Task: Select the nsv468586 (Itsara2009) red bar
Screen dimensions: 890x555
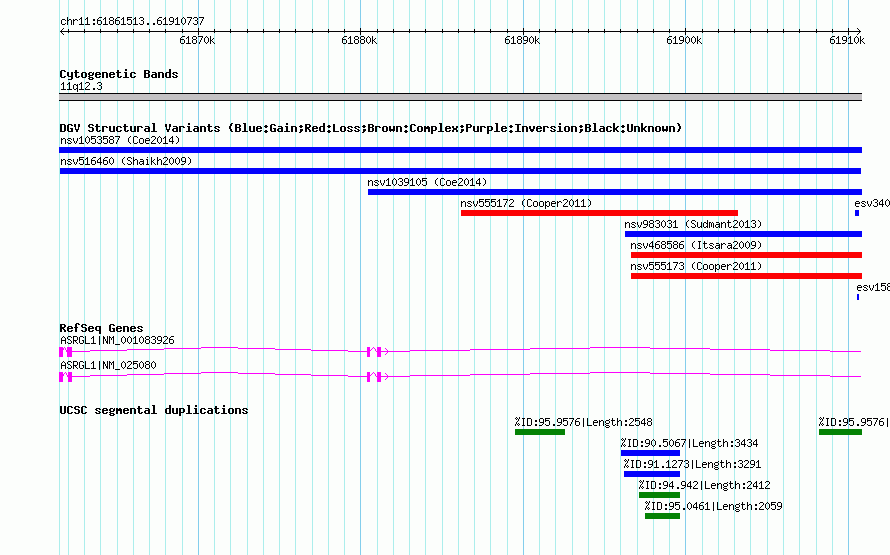Action: tap(746, 255)
